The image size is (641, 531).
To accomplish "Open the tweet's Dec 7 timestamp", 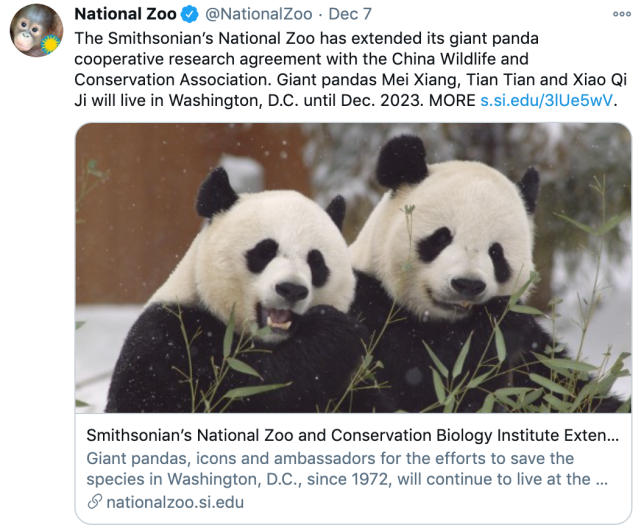I will click(x=349, y=13).
